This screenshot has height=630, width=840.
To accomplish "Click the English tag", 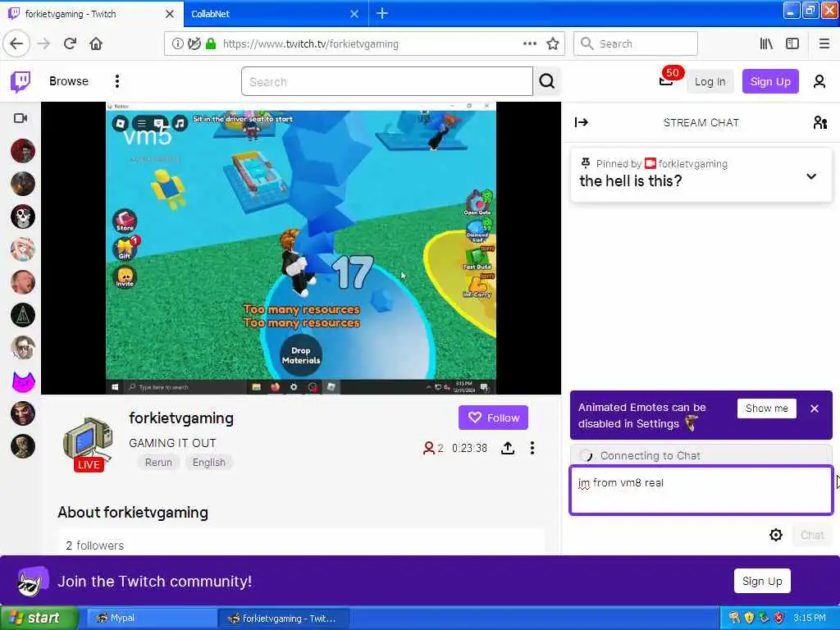I will [x=209, y=463].
